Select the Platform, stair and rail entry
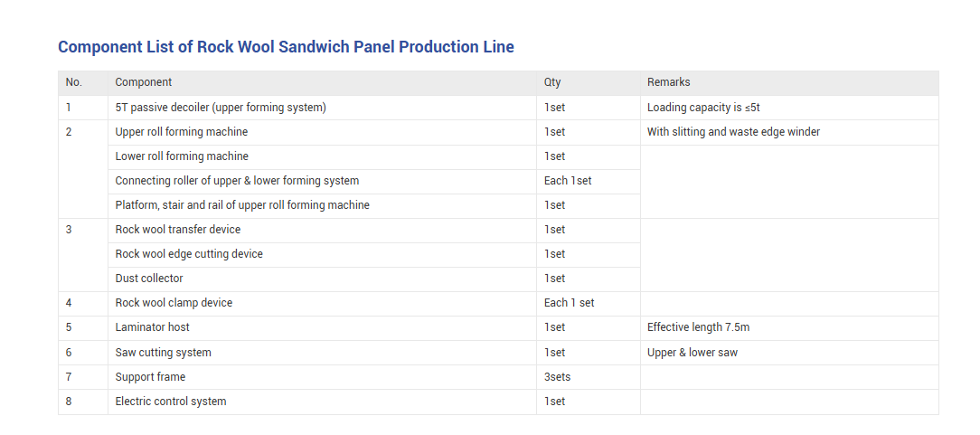The width and height of the screenshot is (980, 435). (242, 205)
